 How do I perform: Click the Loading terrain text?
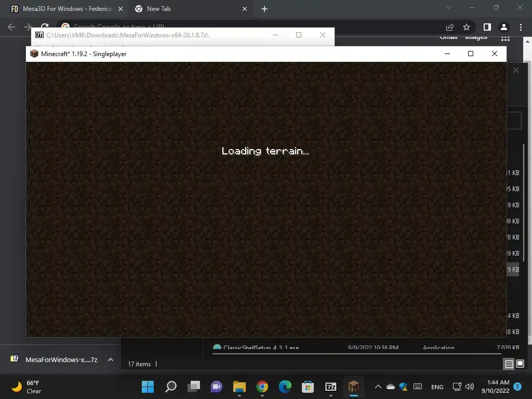[265, 151]
